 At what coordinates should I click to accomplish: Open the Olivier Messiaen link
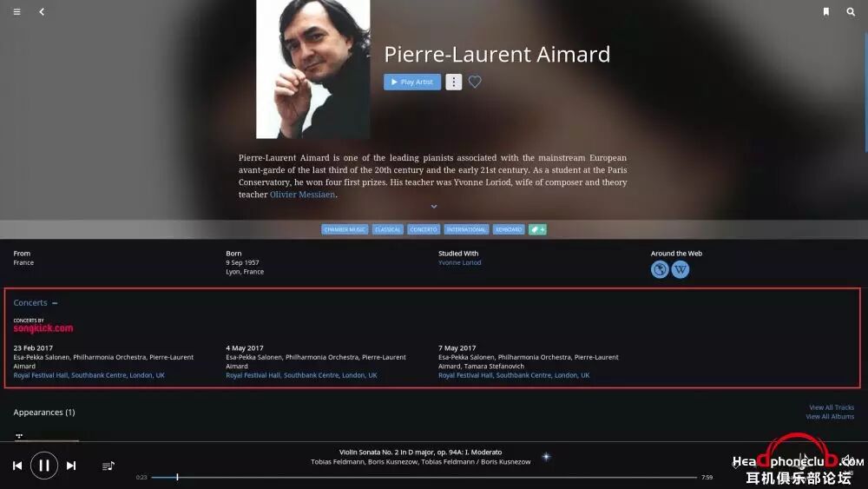(302, 195)
